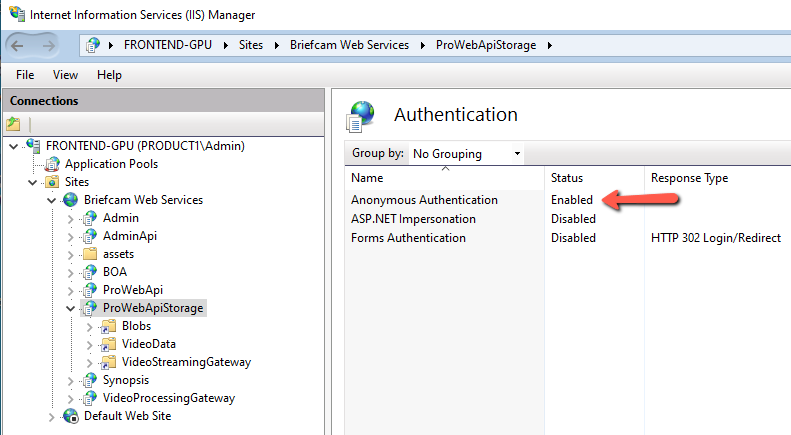Expand the assets folder node
This screenshot has height=435, width=791.
tap(71, 255)
